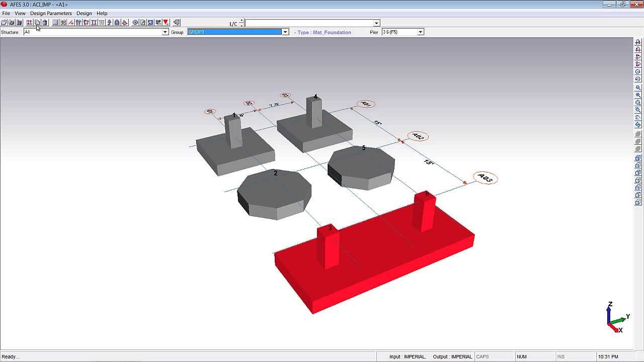Open the Structure dropdown list

pos(165,32)
